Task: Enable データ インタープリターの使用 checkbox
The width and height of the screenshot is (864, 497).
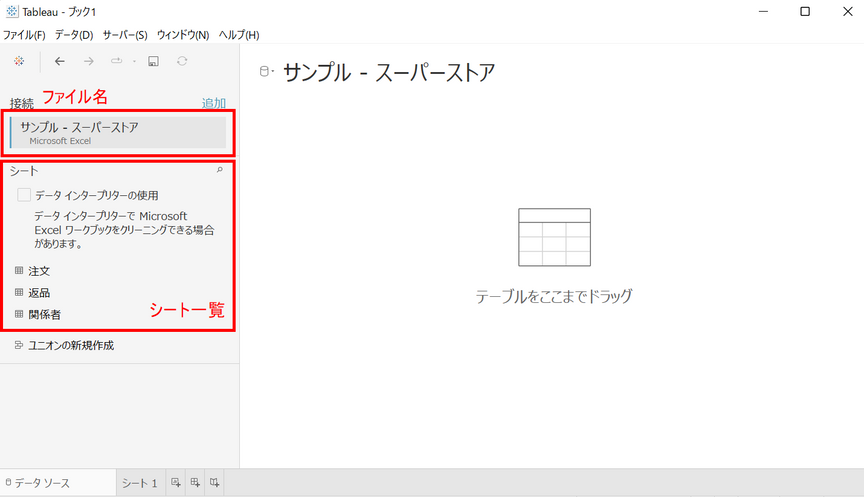Action: [x=24, y=195]
